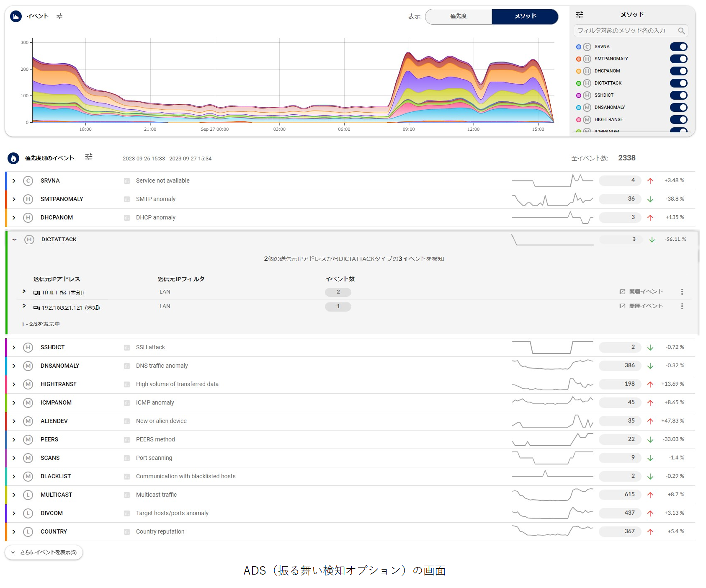
Task: Click the flame icon beside 優先度別のイベント
Action: pos(13,158)
